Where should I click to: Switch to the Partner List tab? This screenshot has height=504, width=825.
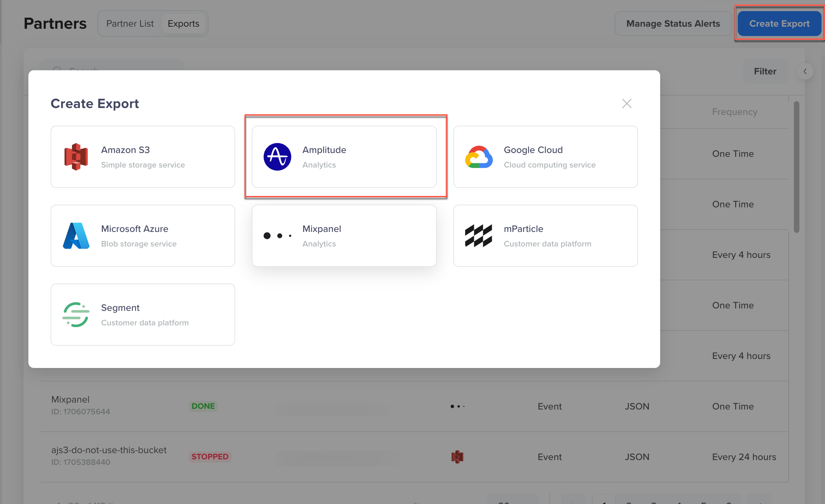coord(129,24)
